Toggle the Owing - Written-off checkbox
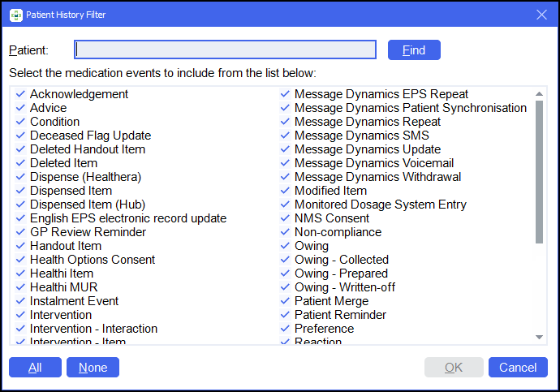 click(285, 287)
